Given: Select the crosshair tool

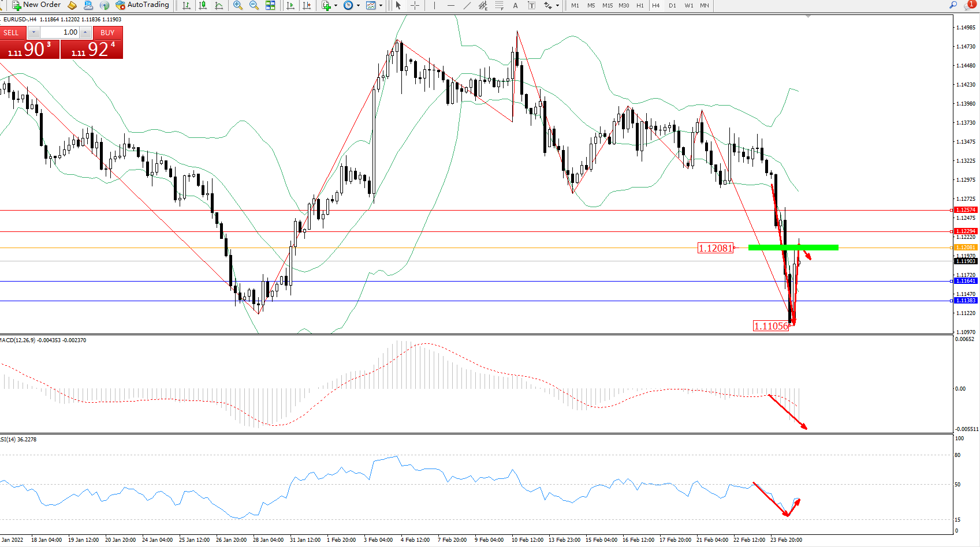Looking at the screenshot, I should (415, 6).
